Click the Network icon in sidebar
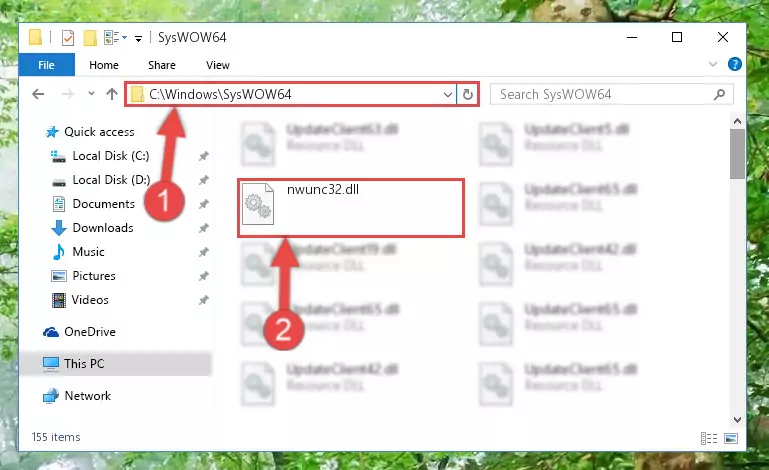The width and height of the screenshot is (769, 470). click(x=51, y=396)
